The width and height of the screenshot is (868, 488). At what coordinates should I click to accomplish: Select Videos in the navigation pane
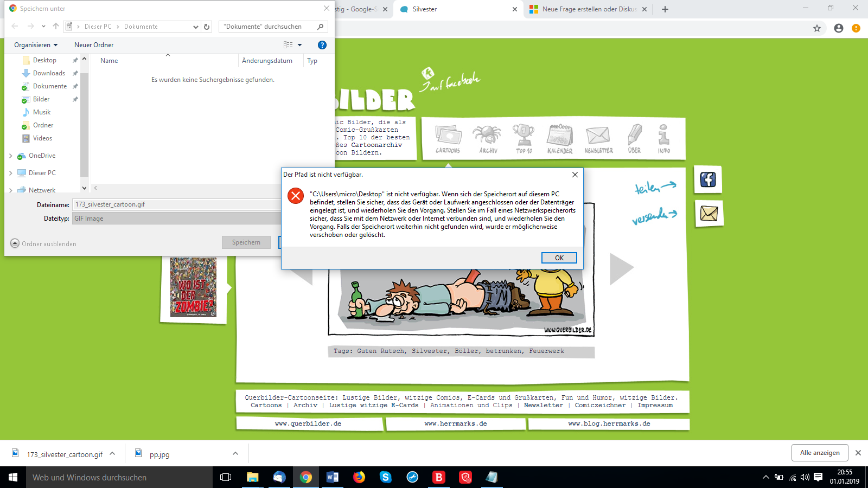[42, 138]
